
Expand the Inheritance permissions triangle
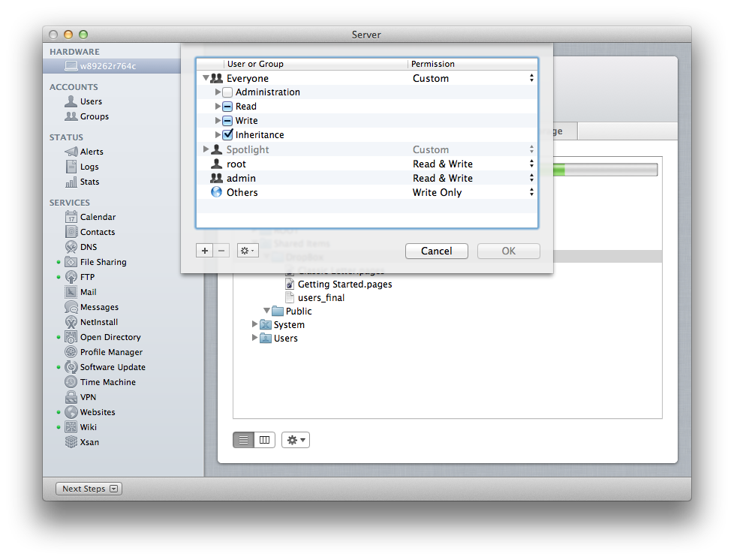click(x=218, y=134)
